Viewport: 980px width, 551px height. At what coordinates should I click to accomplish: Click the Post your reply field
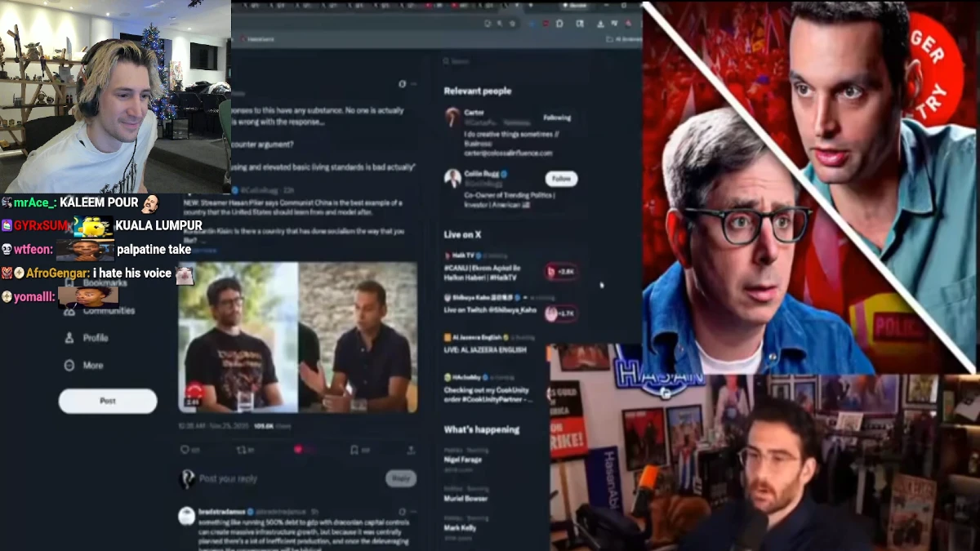point(237,479)
